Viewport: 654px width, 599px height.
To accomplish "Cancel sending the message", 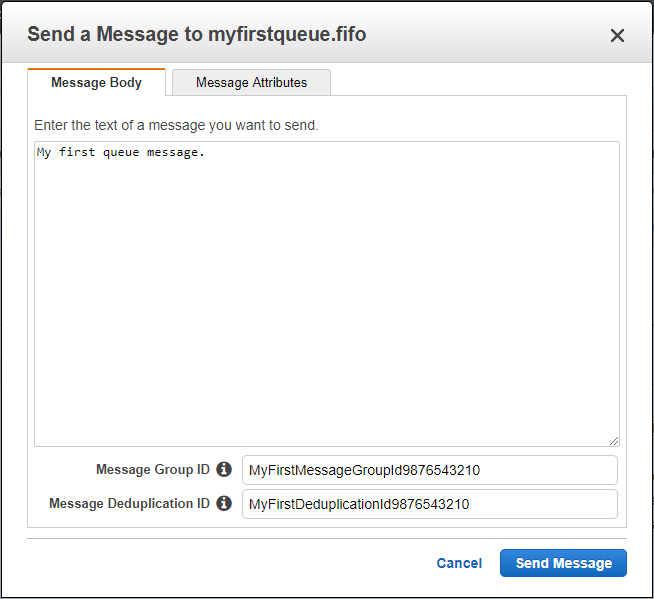I will click(459, 563).
